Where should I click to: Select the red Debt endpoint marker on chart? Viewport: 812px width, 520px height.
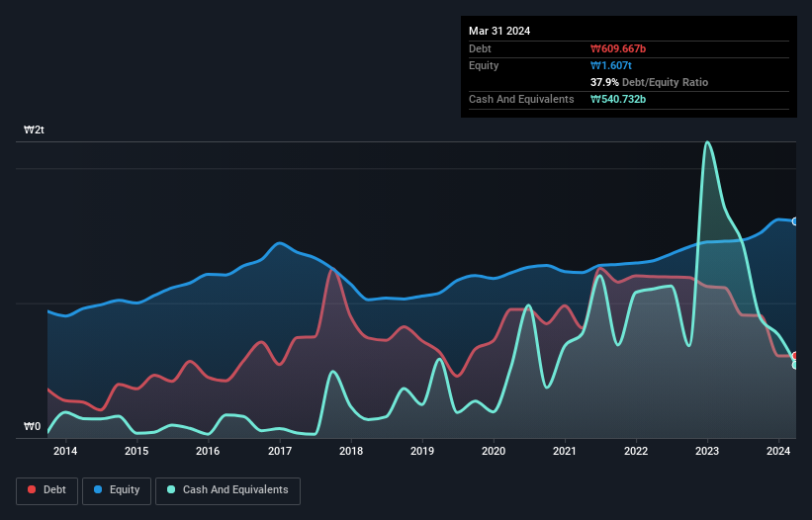pyautogui.click(x=795, y=356)
